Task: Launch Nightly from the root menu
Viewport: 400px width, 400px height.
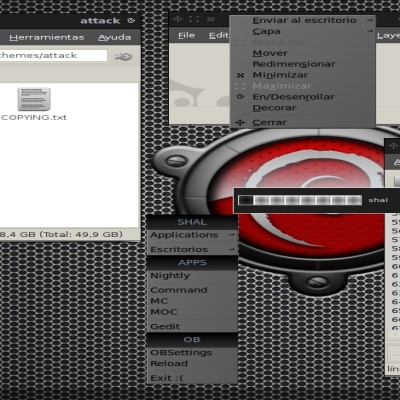Action: coord(192,276)
